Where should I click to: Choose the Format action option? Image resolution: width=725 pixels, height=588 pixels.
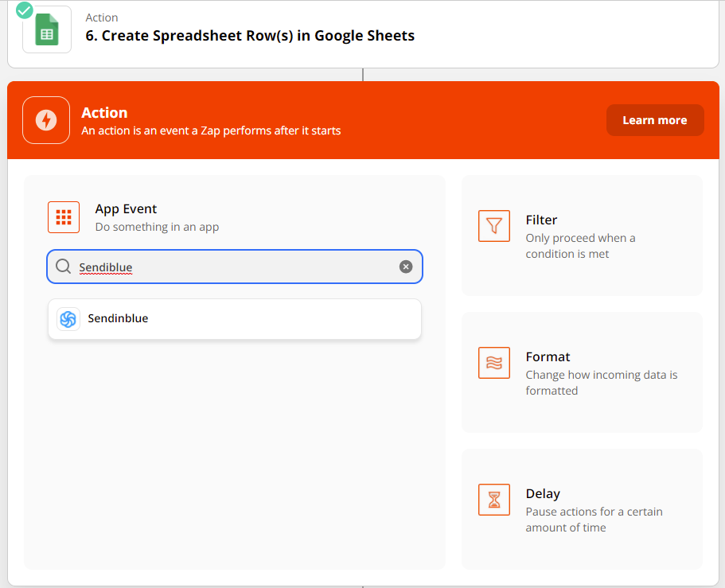[x=582, y=372]
